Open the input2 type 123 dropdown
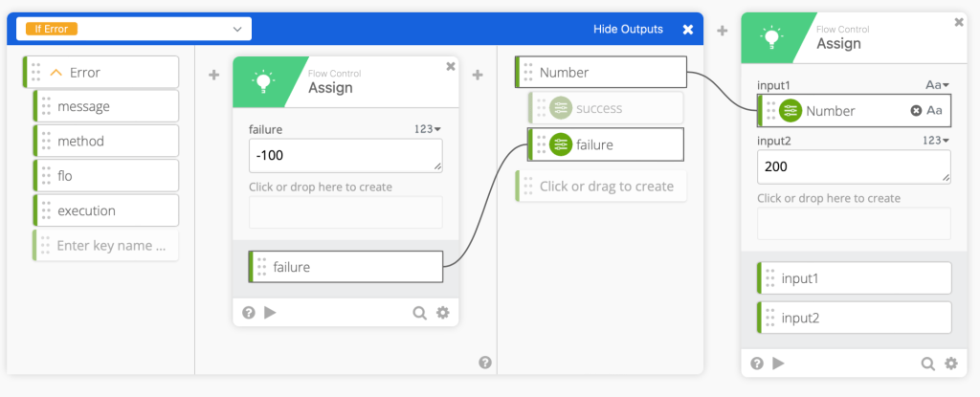Image resolution: width=980 pixels, height=397 pixels. [935, 140]
